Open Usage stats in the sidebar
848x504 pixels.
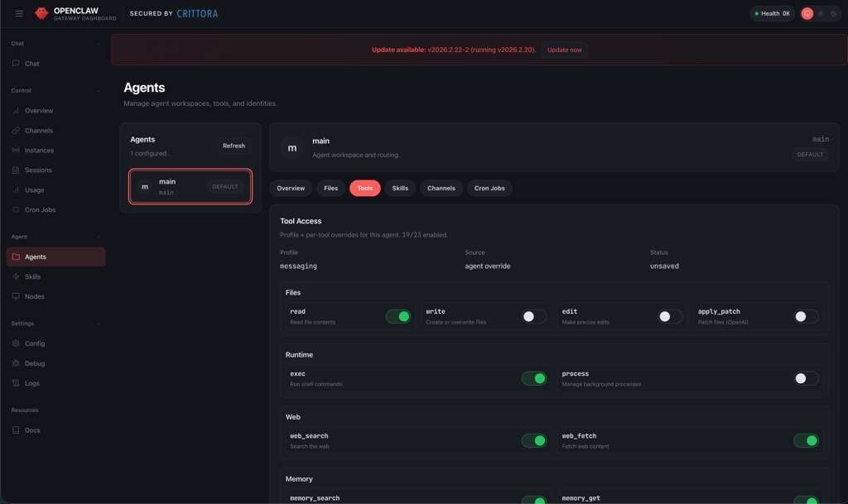pos(34,190)
